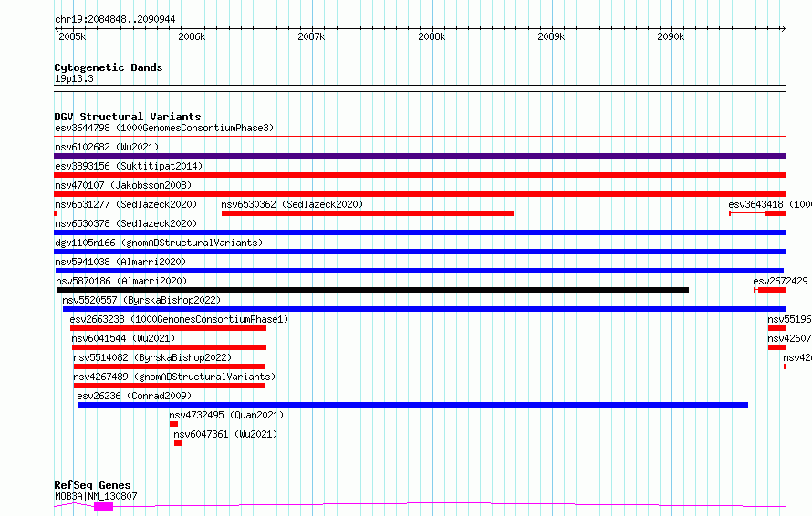Select the esv26236 (Conrad2009) label
The image size is (812, 516).
pos(134,396)
